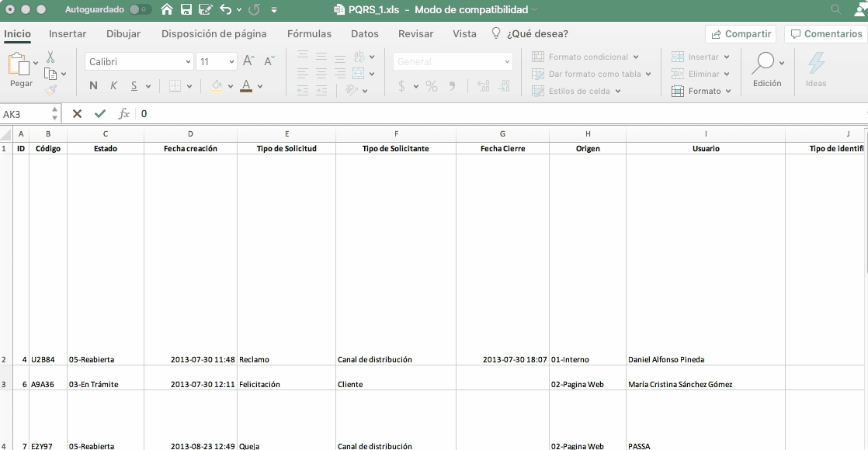Open the Fórmulas ribbon tab
The width and height of the screenshot is (868, 450).
[x=309, y=34]
